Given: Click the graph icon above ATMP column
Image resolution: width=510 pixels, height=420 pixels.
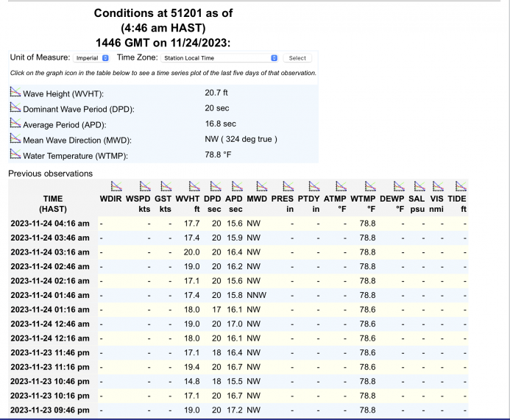Looking at the screenshot, I should coord(341,186).
